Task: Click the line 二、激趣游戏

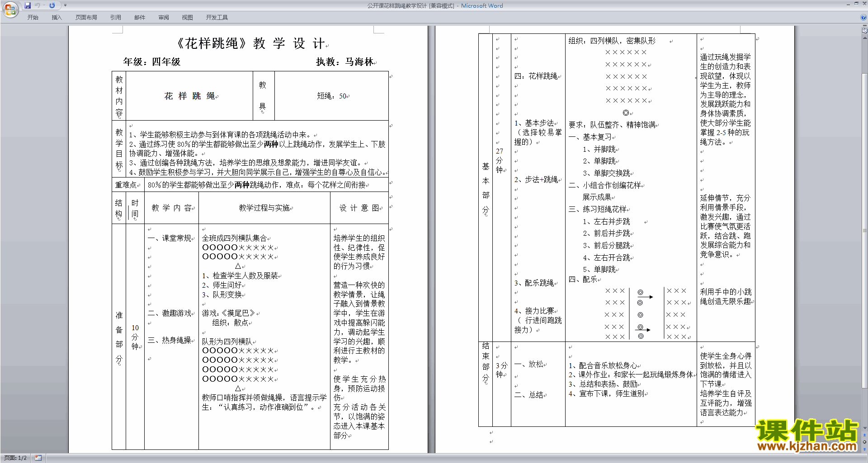Action: [170, 313]
